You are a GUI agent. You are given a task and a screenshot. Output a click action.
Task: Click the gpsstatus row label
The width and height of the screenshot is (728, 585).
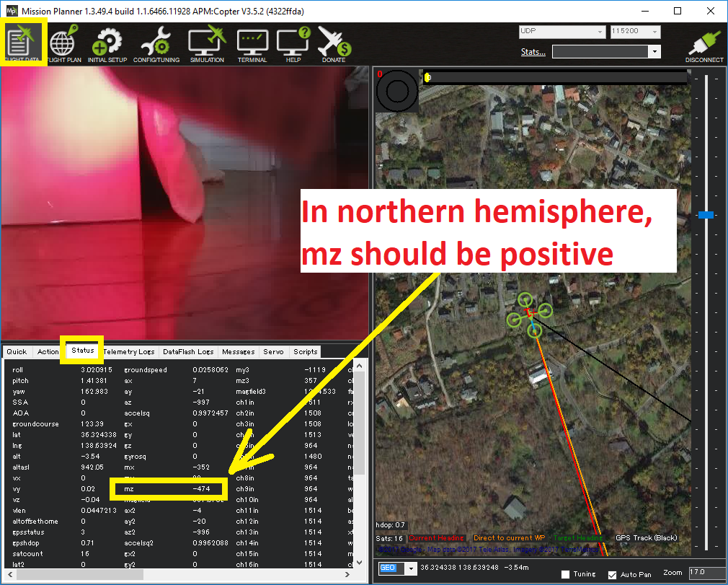coord(28,532)
